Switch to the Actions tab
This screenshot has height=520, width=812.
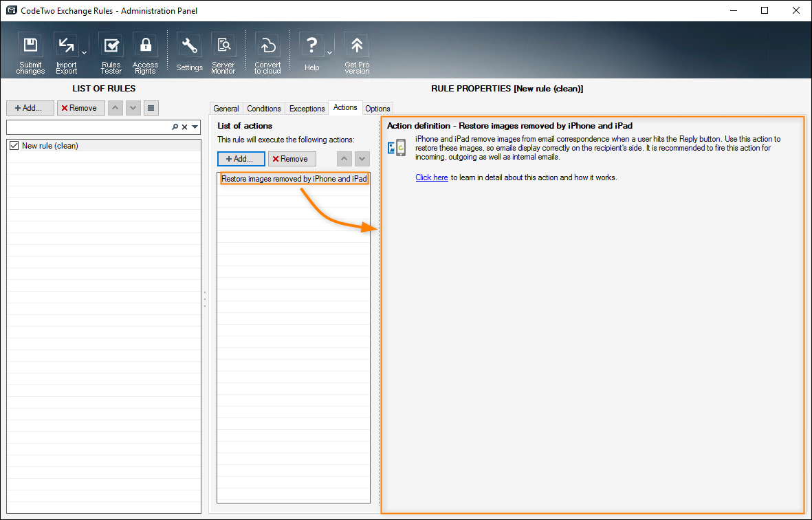click(345, 107)
